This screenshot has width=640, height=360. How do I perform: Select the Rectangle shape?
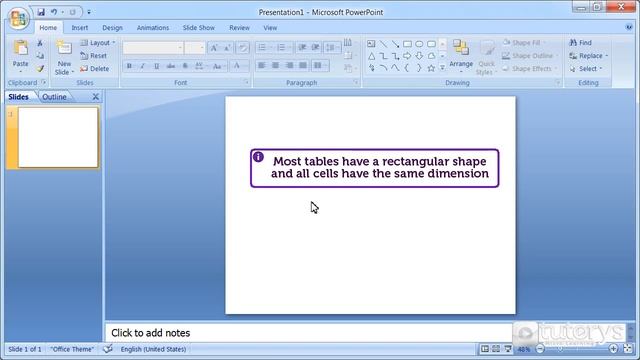click(407, 44)
